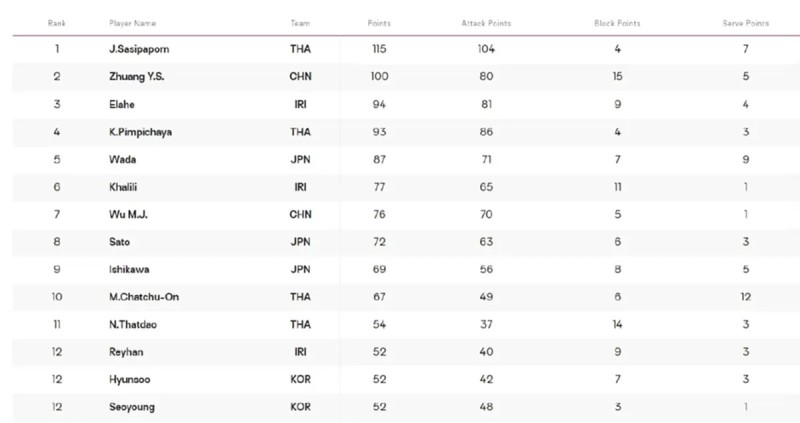Open player Zhuang Y.S.
This screenshot has width=800, height=423.
tap(136, 77)
